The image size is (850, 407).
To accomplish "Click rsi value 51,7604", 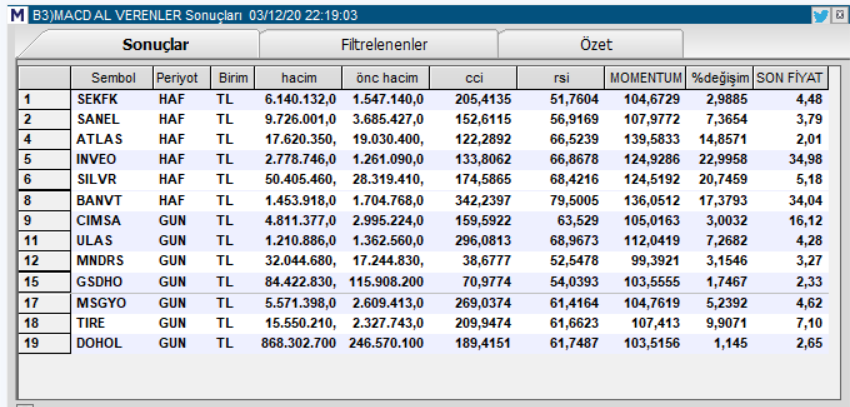I will pyautogui.click(x=577, y=100).
